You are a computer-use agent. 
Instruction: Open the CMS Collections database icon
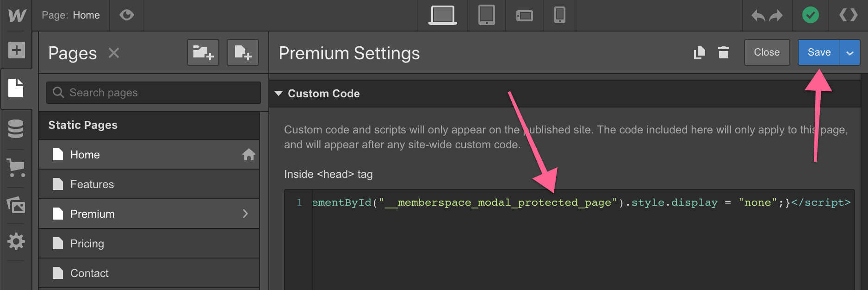pos(16,129)
